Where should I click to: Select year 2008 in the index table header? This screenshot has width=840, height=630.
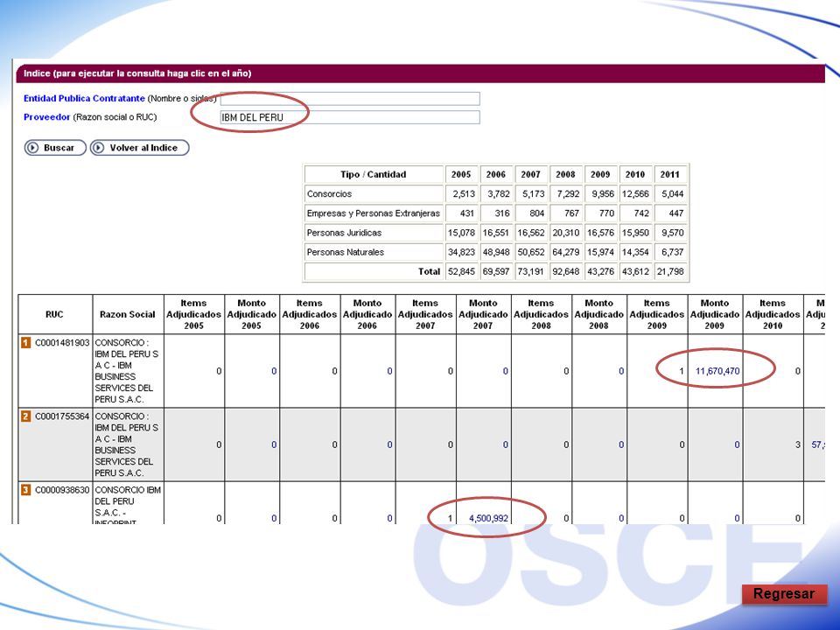point(565,175)
